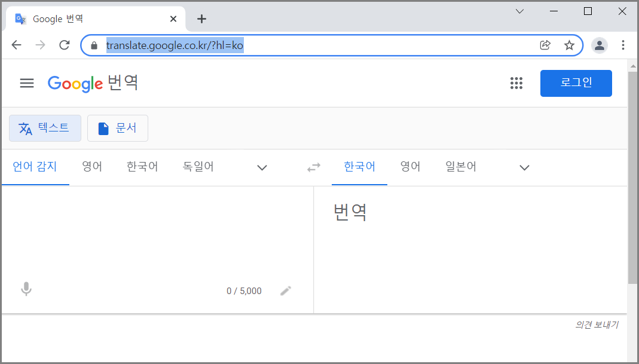The image size is (639, 364).
Task: Click the browser forward arrow
Action: pyautogui.click(x=40, y=45)
